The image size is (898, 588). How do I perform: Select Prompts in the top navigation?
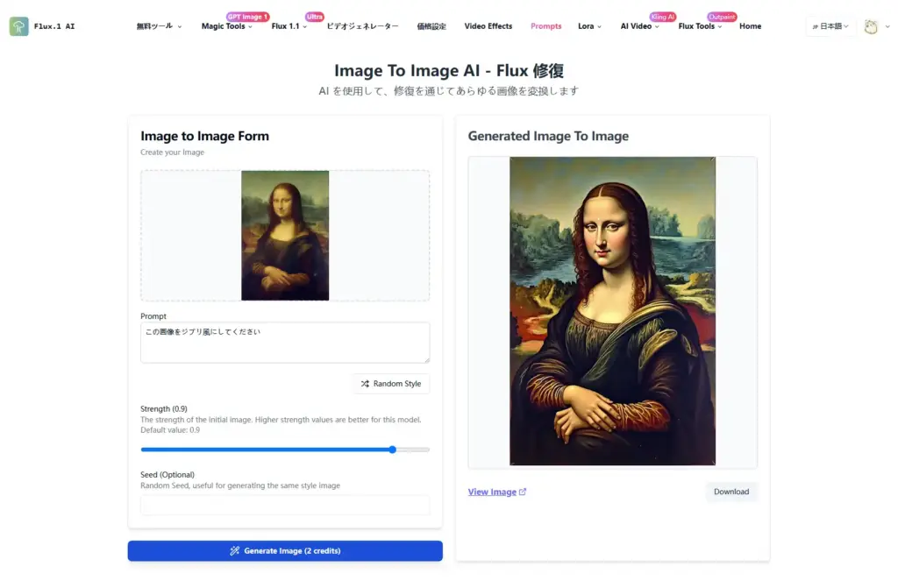click(x=545, y=26)
